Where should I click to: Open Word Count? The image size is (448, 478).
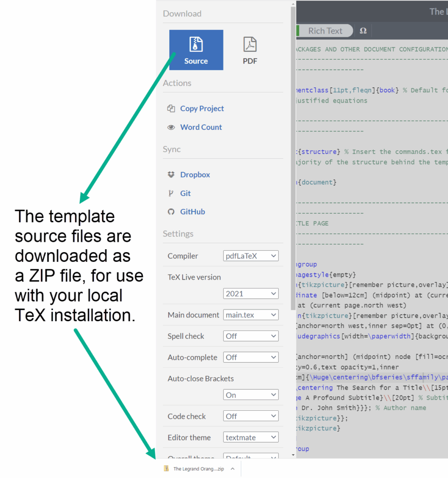(x=201, y=127)
